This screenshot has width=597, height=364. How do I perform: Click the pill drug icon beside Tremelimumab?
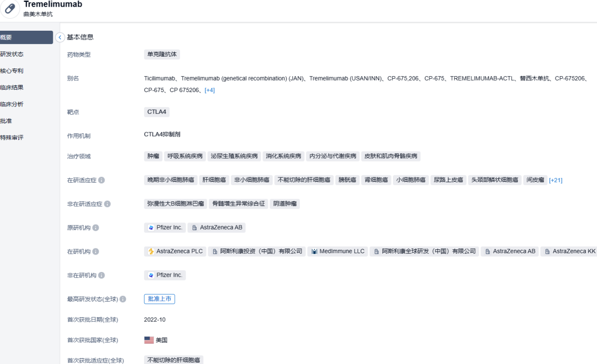(x=10, y=9)
